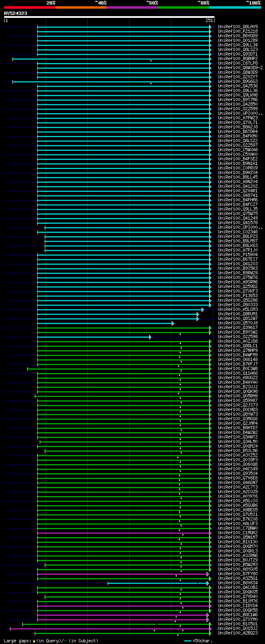The image size is (265, 644).
Task: Click the cyan ~100% identity legend segment
Action: tap(235, 7)
